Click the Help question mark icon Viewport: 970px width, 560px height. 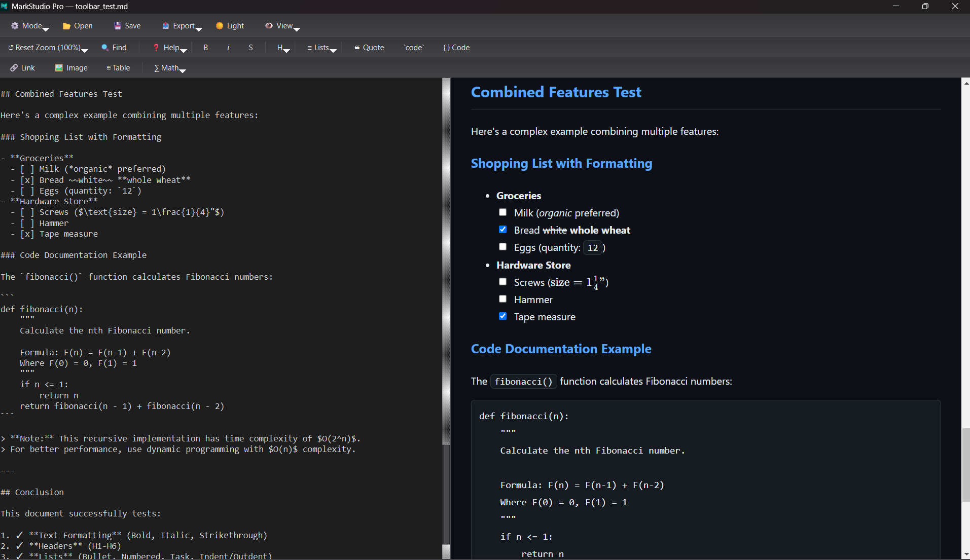click(x=156, y=48)
